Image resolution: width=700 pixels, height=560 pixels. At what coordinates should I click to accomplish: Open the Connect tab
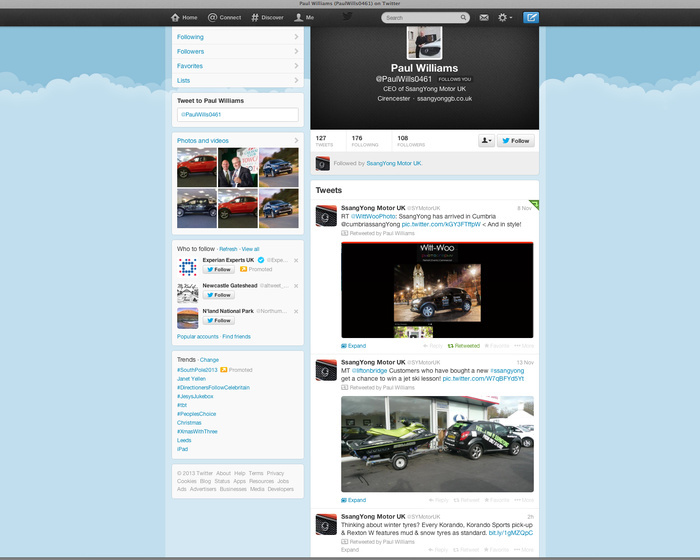(224, 17)
